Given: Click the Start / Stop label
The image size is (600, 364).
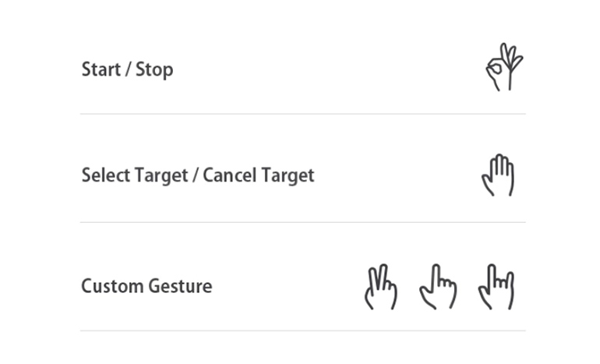Looking at the screenshot, I should [127, 69].
